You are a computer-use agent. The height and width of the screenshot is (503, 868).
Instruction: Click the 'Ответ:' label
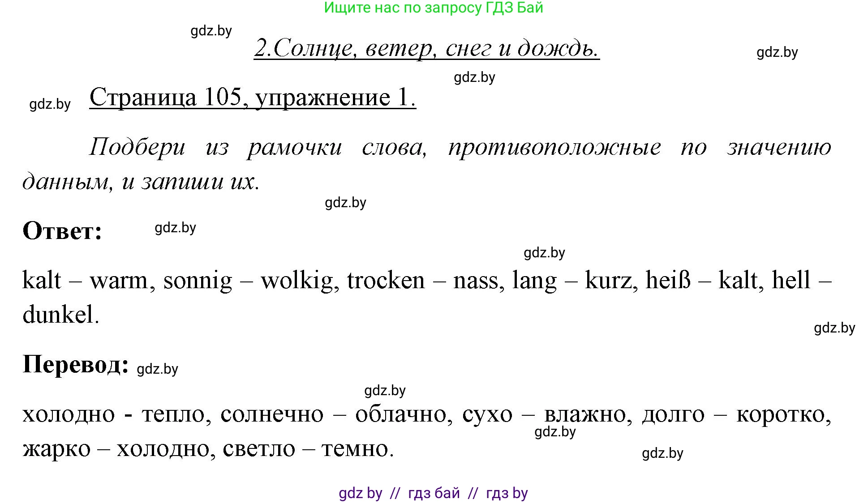pyautogui.click(x=62, y=230)
